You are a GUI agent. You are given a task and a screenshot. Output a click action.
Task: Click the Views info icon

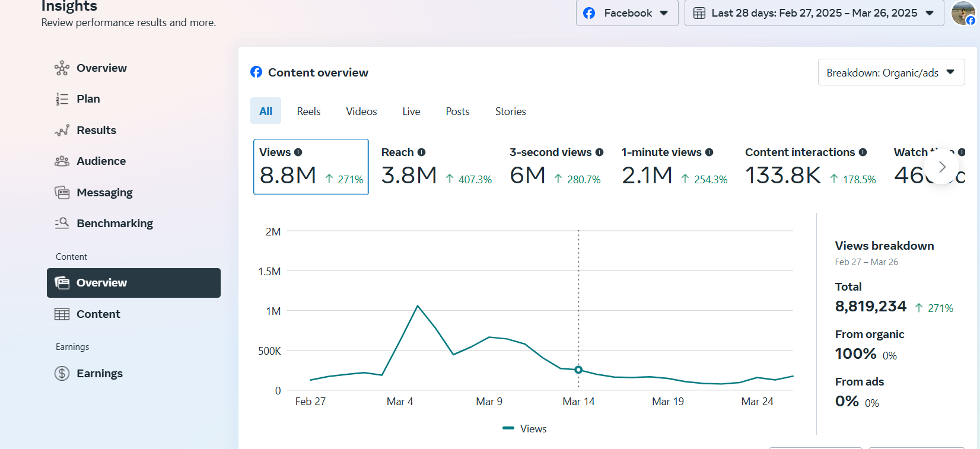coord(298,152)
